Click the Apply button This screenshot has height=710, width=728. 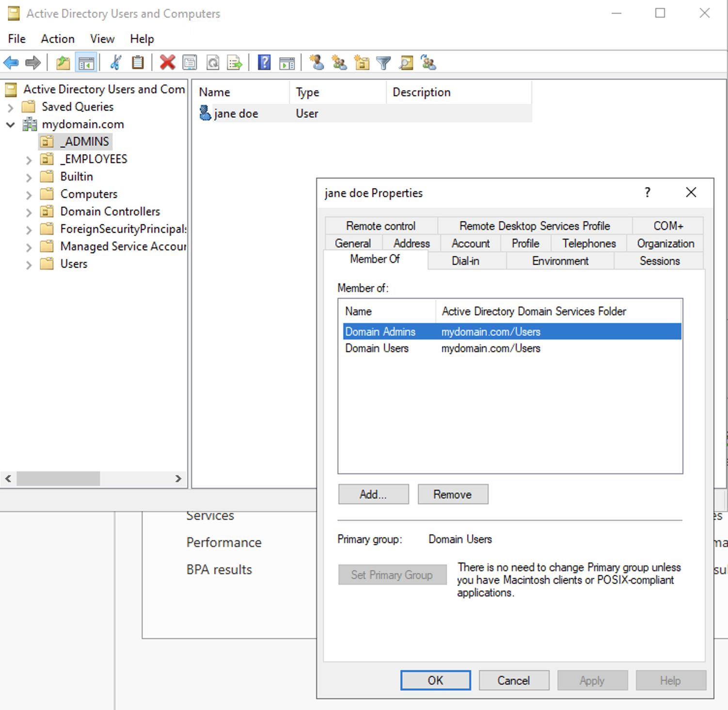[x=592, y=680]
